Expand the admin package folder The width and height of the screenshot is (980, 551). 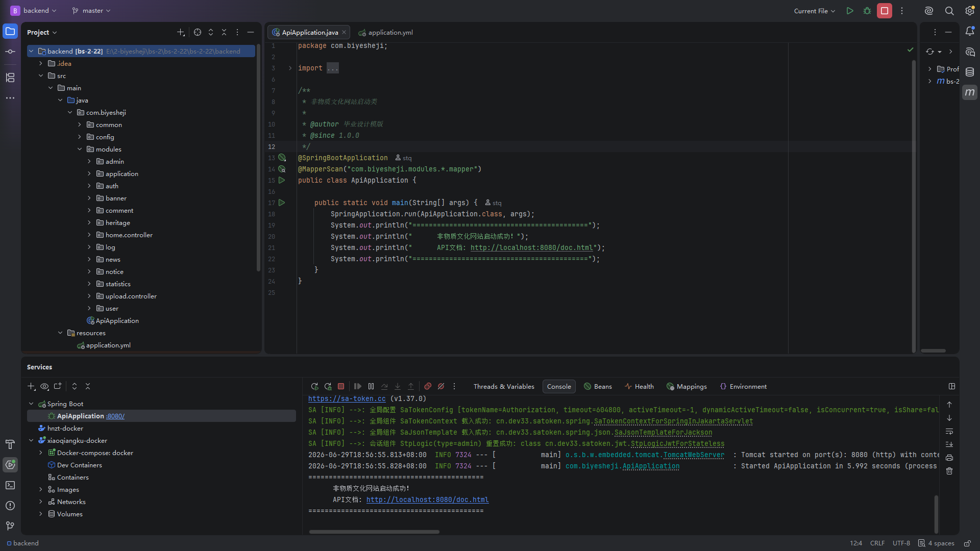[x=89, y=161]
